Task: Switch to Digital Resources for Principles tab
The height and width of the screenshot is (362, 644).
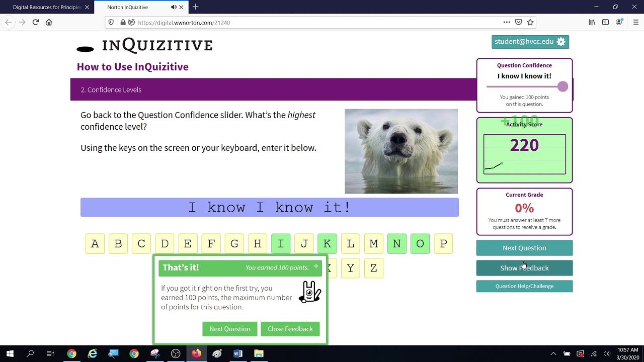Action: (47, 7)
